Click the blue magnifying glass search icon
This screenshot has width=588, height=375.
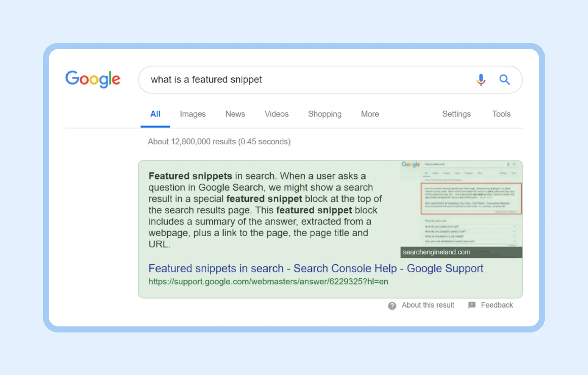(x=505, y=80)
